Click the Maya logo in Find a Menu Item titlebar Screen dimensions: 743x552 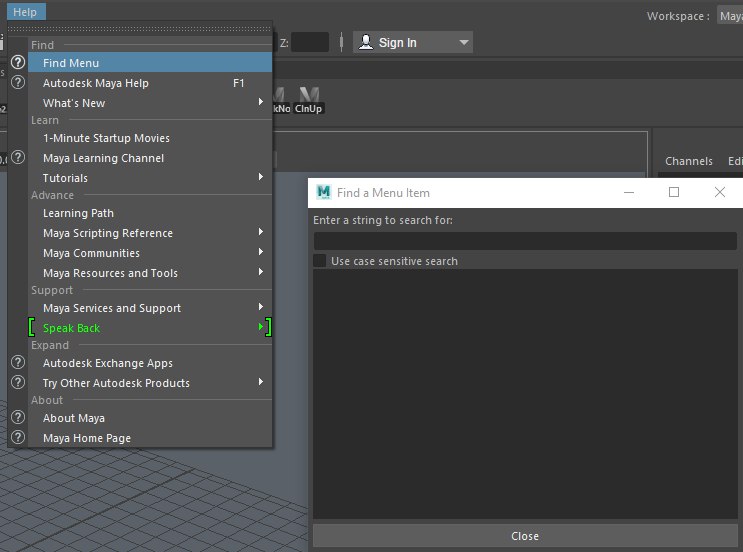pyautogui.click(x=324, y=192)
